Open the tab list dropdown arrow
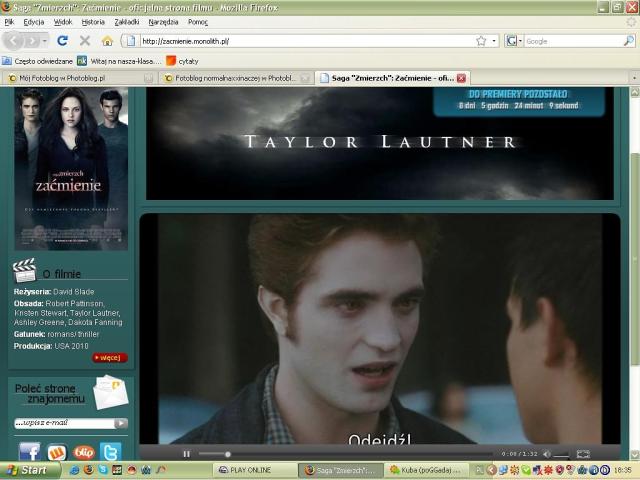640x480 pixels. click(634, 78)
